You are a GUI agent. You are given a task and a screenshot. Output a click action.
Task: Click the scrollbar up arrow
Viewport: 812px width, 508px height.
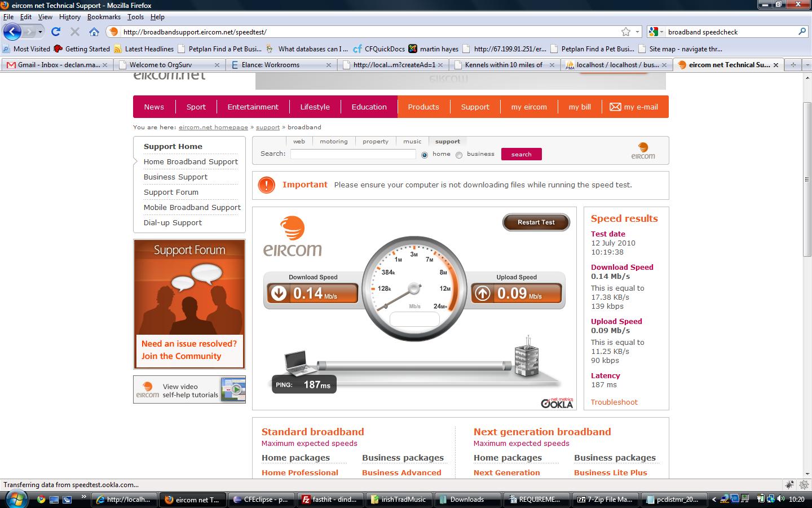coord(807,79)
